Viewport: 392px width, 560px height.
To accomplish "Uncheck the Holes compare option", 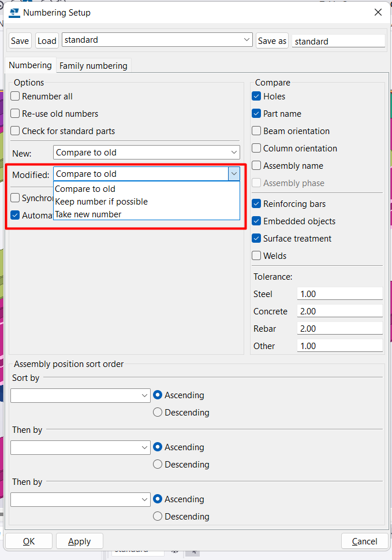I will coord(257,97).
